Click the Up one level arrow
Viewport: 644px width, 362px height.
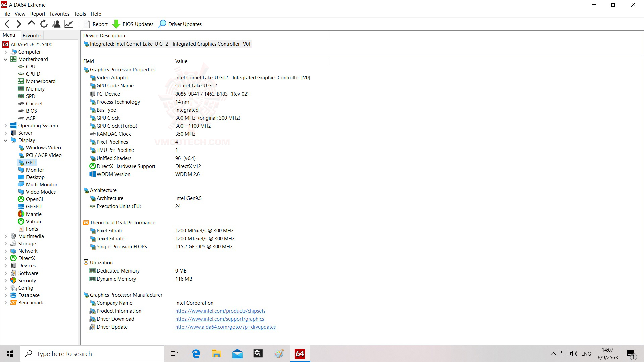(x=32, y=23)
